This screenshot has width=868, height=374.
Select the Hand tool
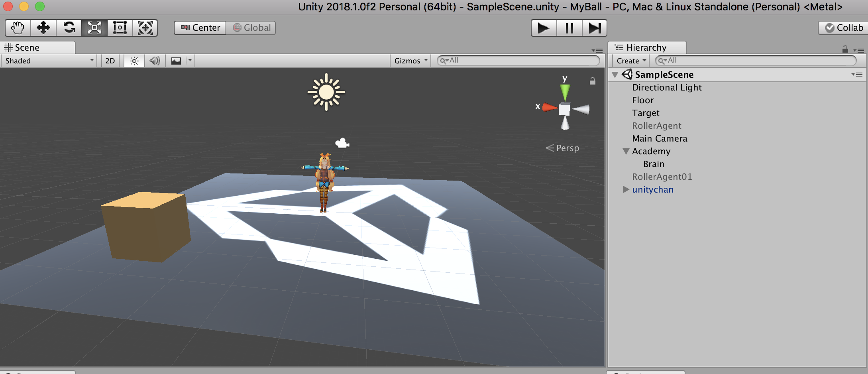tap(18, 28)
